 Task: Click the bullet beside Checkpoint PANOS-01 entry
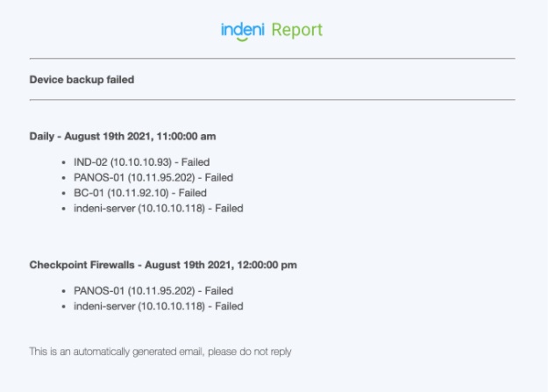click(x=65, y=290)
